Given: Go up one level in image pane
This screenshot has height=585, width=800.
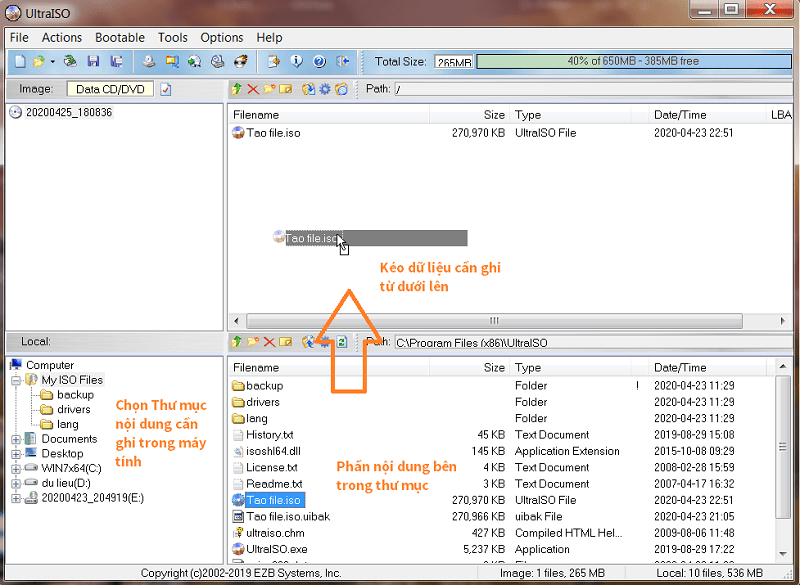Looking at the screenshot, I should click(x=236, y=89).
